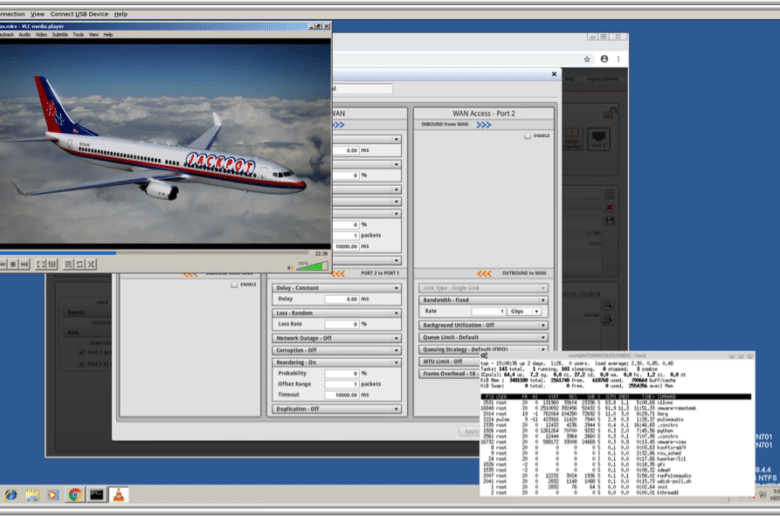This screenshot has width=780, height=516.
Task: Expand the Corruption - Off dropdown
Action: coord(337,350)
